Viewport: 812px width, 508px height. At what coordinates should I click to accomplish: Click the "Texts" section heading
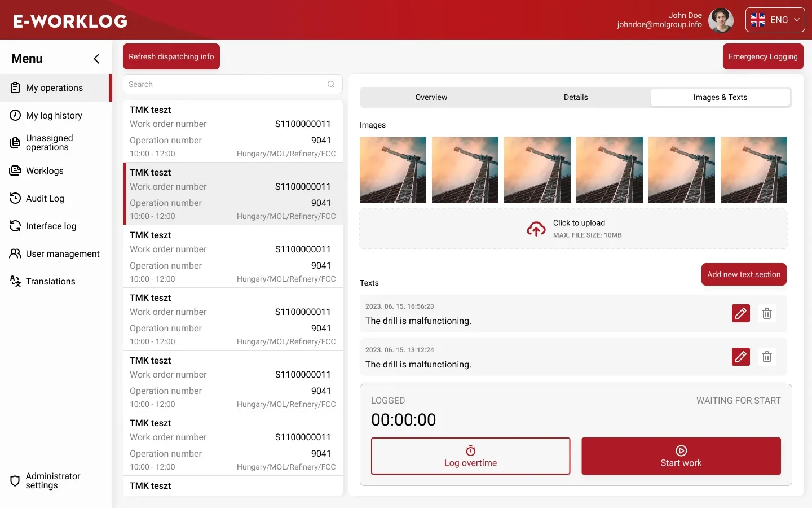[369, 283]
